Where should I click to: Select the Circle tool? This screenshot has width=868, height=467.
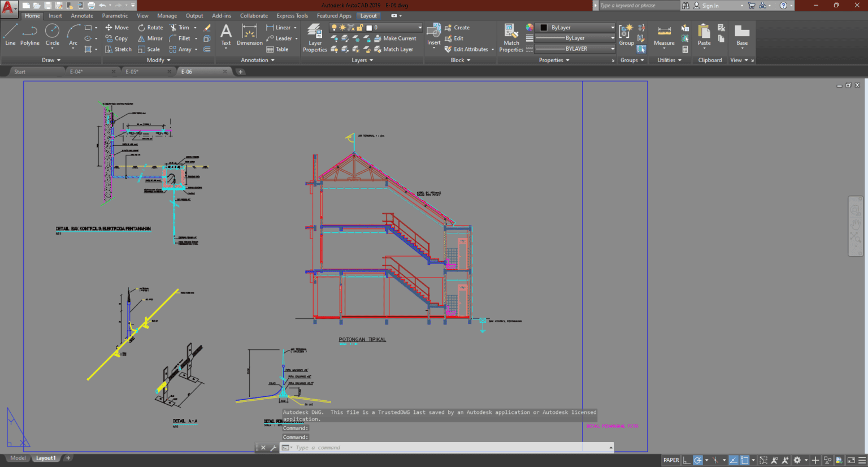click(52, 37)
